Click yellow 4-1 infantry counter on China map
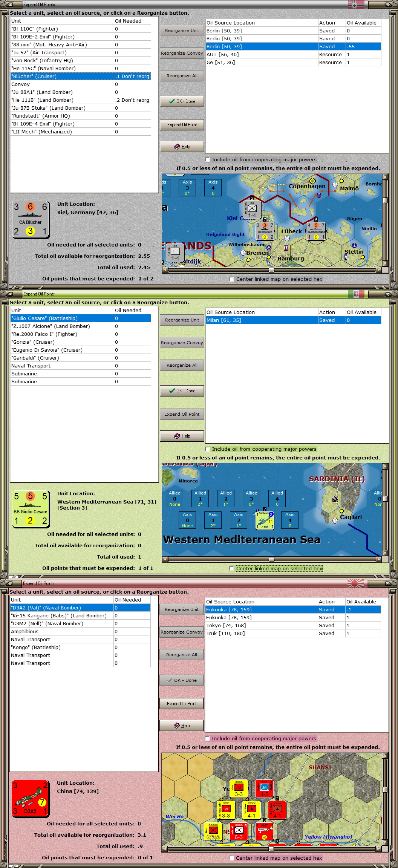398x868 pixels. (x=251, y=810)
